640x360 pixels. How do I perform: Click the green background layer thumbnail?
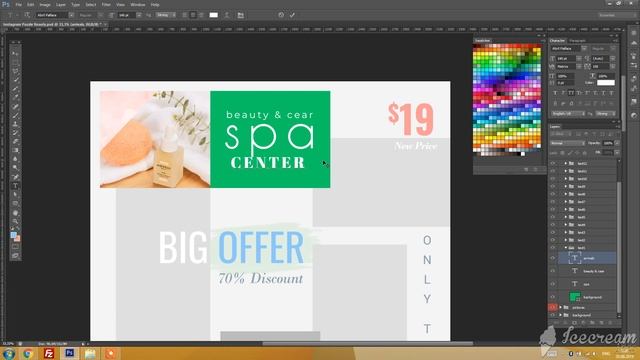[x=575, y=297]
